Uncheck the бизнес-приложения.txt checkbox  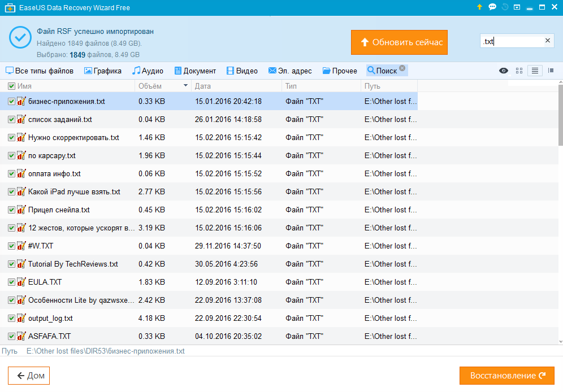click(11, 102)
